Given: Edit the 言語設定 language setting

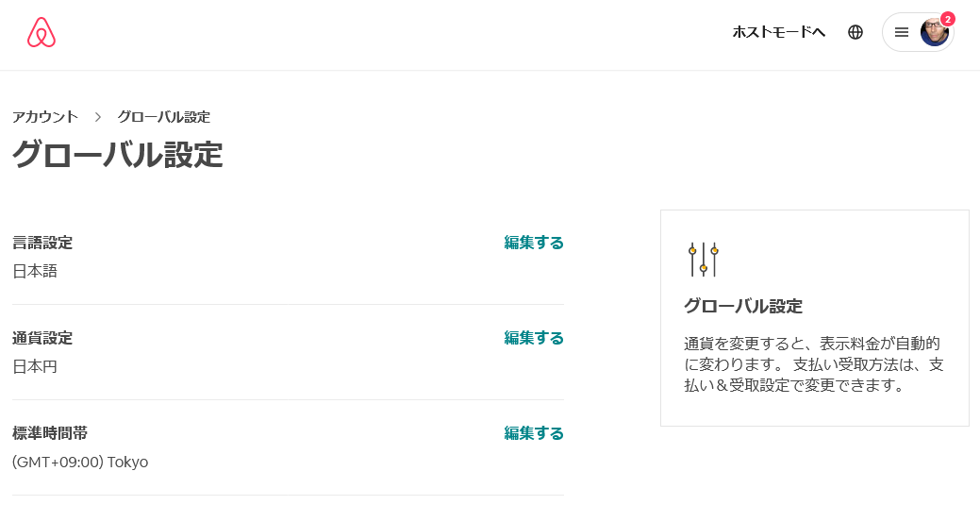Looking at the screenshot, I should point(534,243).
